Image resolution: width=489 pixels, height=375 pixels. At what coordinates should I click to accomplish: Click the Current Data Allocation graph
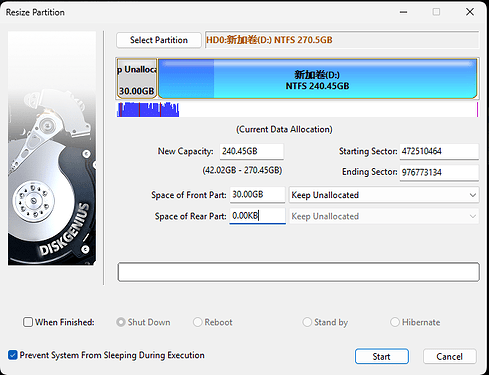pyautogui.click(x=297, y=110)
